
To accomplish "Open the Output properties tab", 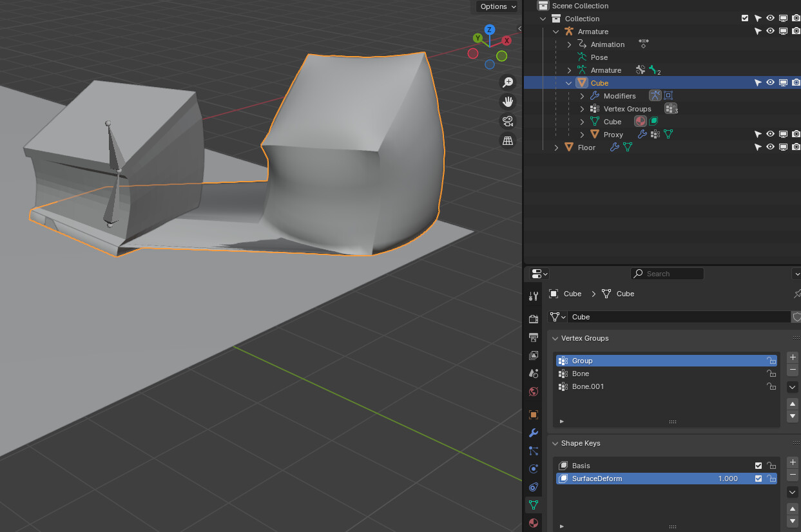I will click(x=533, y=337).
